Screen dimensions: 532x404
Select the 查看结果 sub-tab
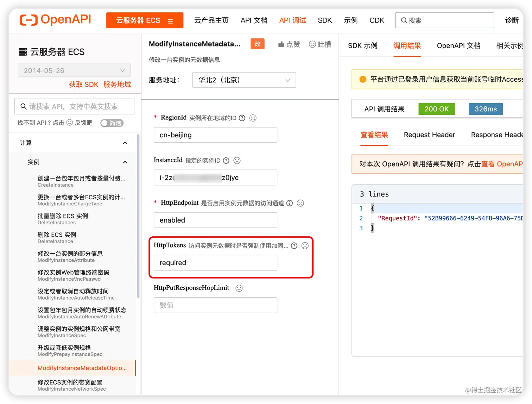[x=374, y=135]
